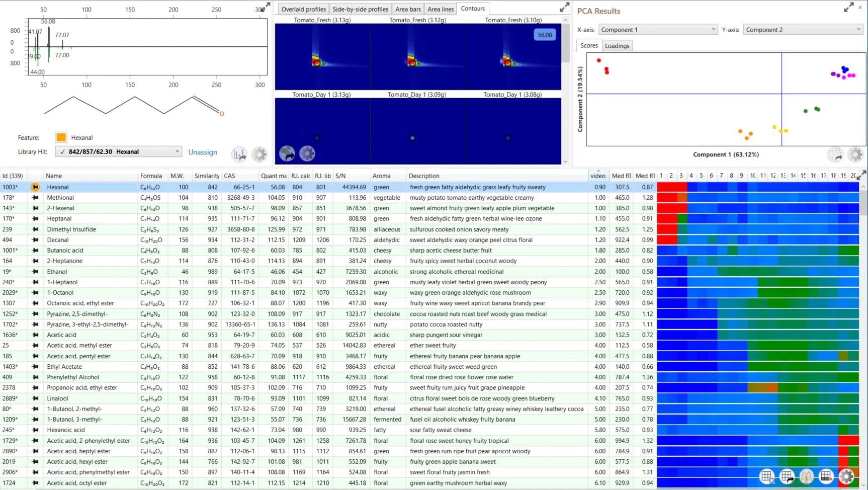Sort by Id (339) column header

[x=13, y=176]
